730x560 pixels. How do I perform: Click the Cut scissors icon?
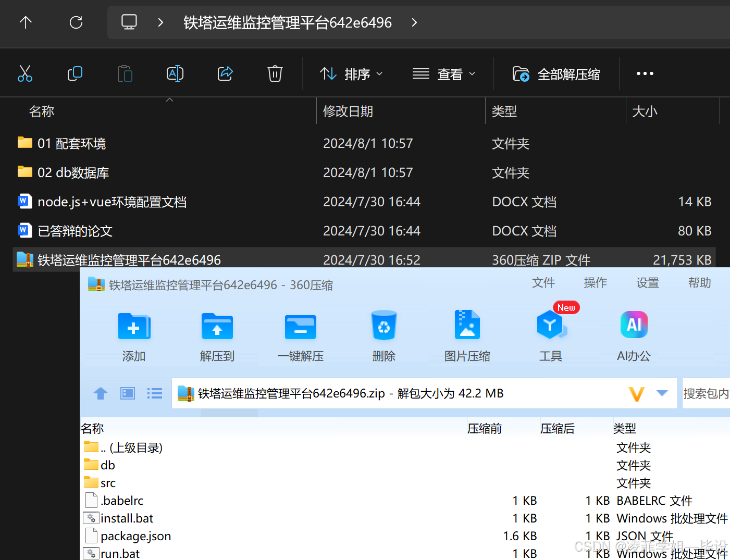point(25,73)
